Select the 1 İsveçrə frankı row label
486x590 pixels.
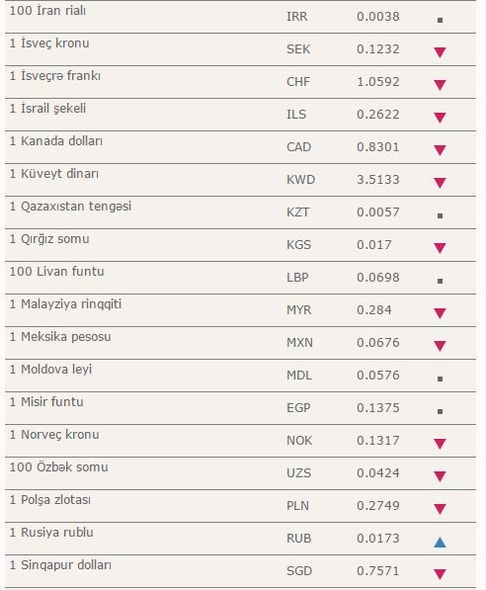55,76
